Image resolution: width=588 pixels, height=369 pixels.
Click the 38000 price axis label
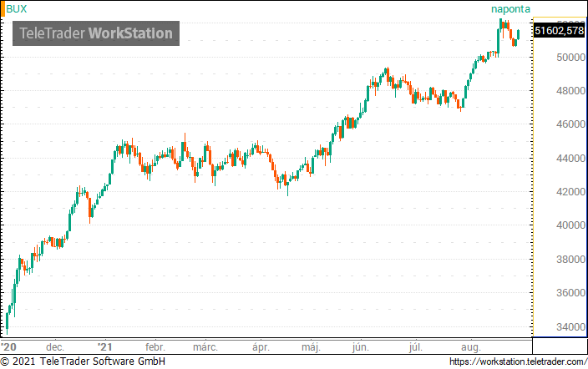click(x=570, y=259)
